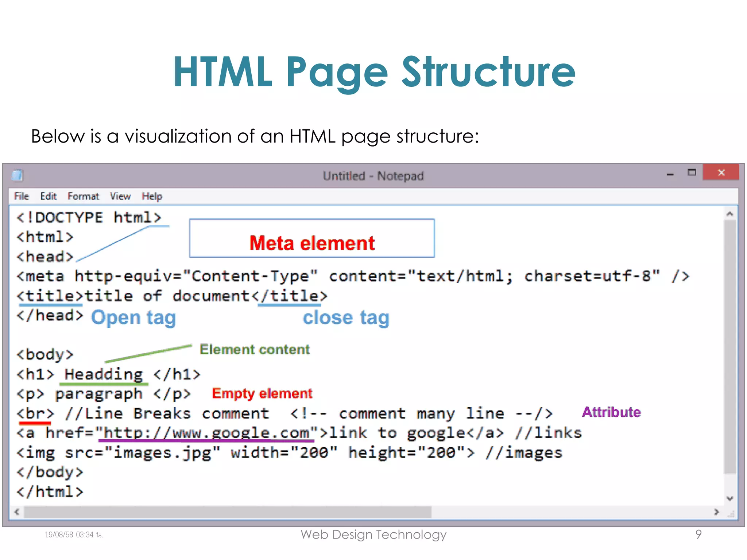
Task: Close the Untitled - Notepad window
Action: [x=721, y=172]
